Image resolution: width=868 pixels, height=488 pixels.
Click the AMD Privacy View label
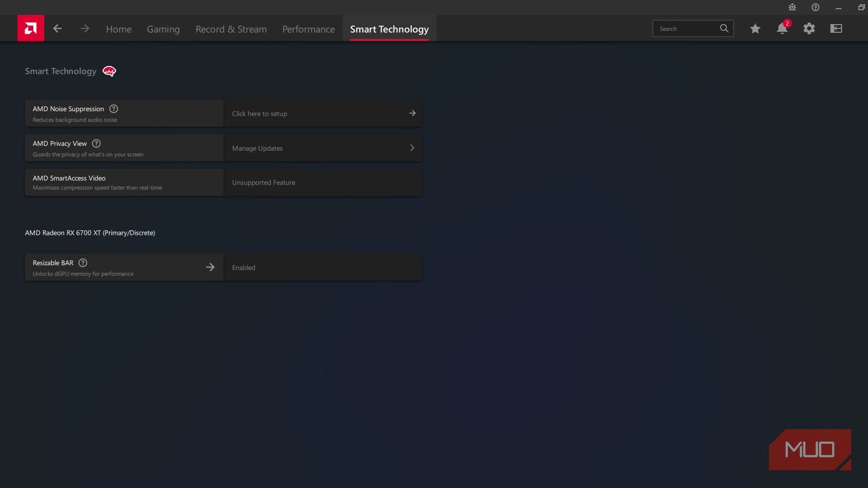click(60, 143)
